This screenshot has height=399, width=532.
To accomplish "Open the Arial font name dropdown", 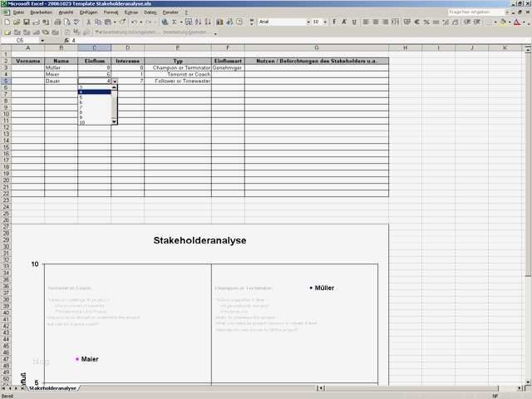I will [x=308, y=22].
